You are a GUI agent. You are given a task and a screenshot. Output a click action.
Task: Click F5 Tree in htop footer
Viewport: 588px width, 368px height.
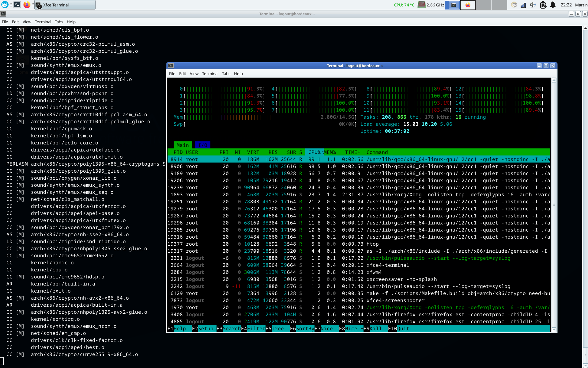277,329
